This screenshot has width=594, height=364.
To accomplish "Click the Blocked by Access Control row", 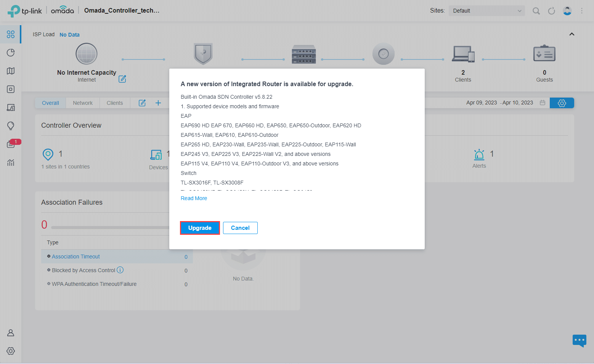I will click(x=117, y=270).
